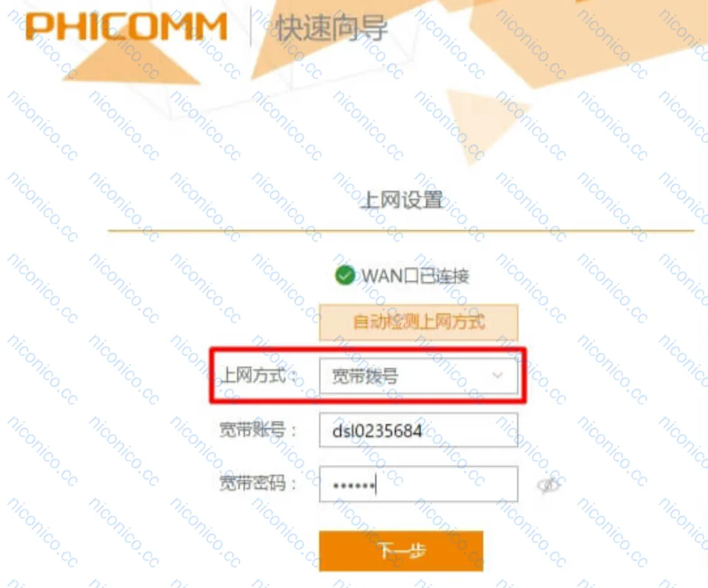
Task: Expand the 上网方式 dropdown arrow
Action: 498,375
